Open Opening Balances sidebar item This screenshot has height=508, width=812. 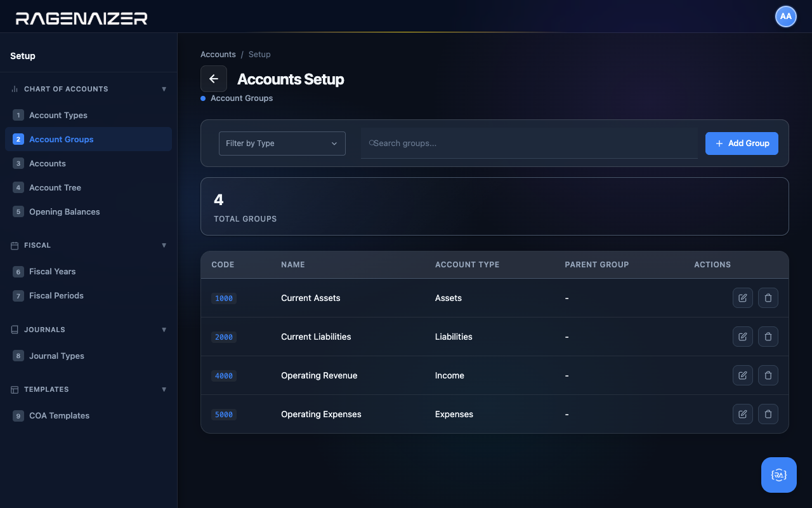pos(88,211)
